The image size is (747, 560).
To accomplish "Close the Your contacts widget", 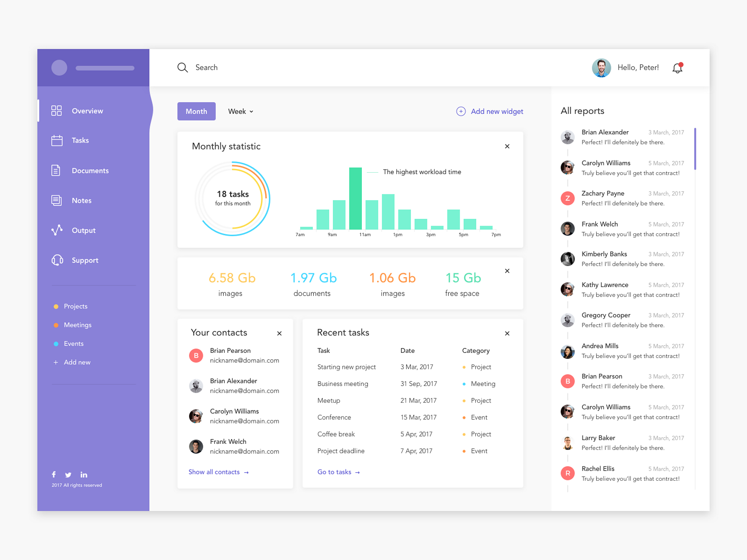I will click(x=279, y=333).
